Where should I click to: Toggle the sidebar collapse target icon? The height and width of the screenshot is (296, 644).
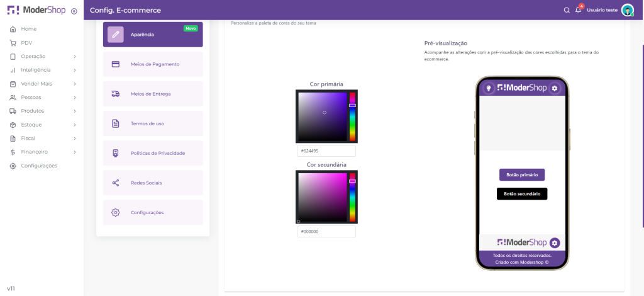coord(74,11)
